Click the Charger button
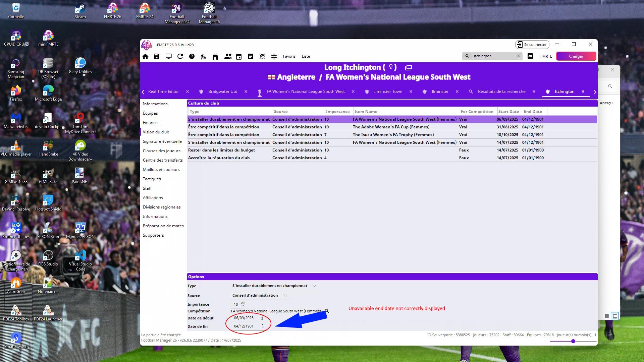This screenshot has width=644, height=362. tap(576, 56)
